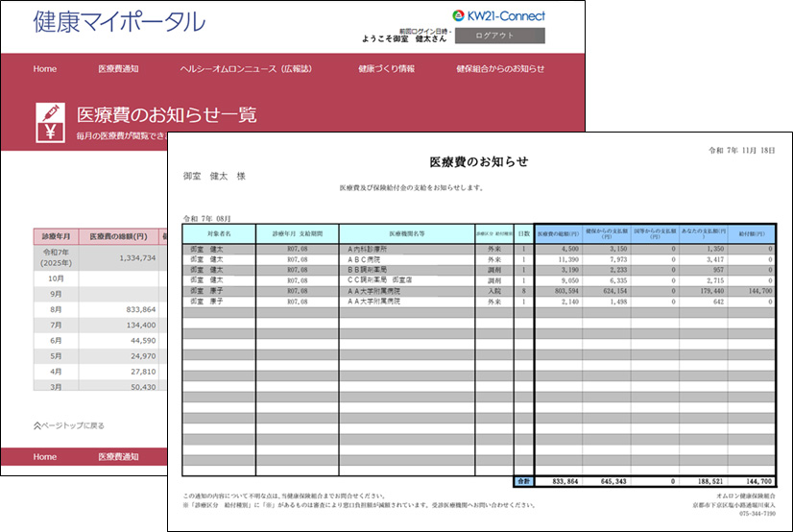Click 医療費通知 in the footer bar
The image size is (793, 532).
pyautogui.click(x=118, y=456)
